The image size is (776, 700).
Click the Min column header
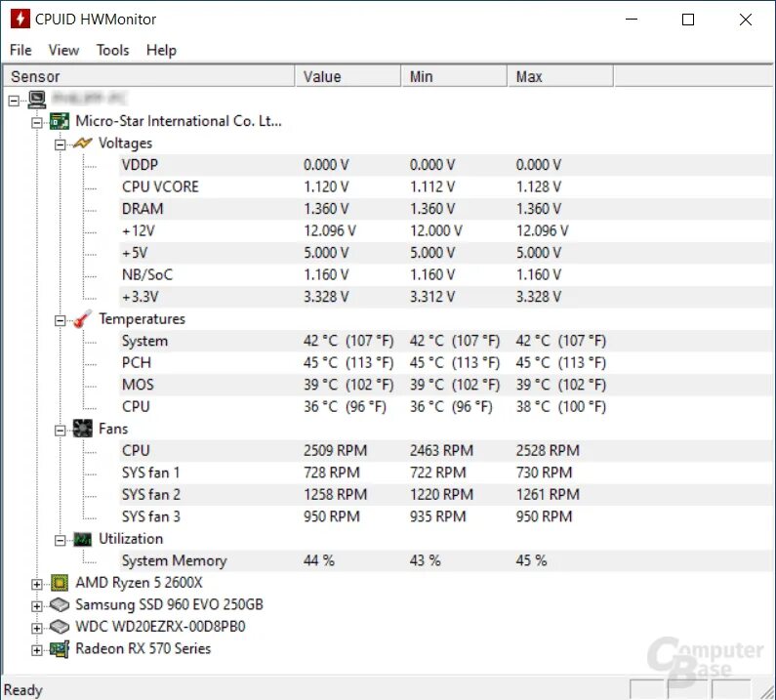pyautogui.click(x=454, y=77)
